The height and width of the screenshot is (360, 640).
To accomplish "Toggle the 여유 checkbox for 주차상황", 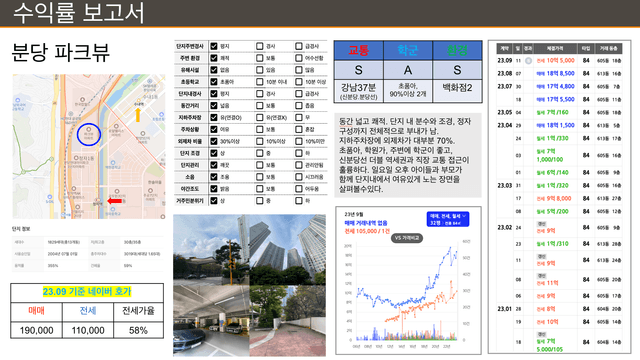I will 214,129.
